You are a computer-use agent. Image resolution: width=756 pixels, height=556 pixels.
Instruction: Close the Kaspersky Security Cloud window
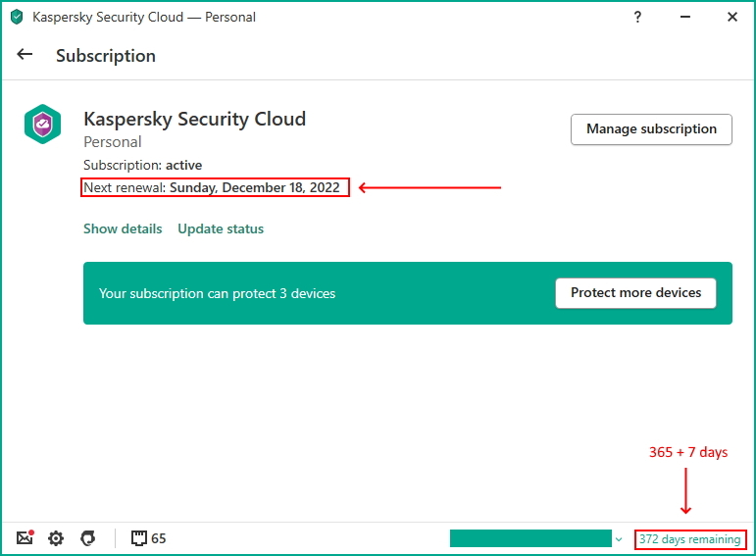pos(732,17)
